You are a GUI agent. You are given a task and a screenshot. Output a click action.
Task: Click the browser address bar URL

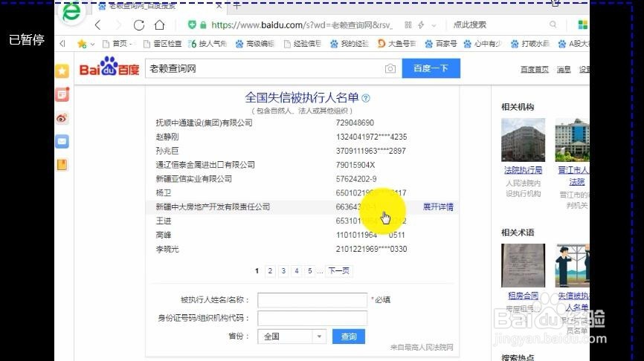click(x=301, y=25)
